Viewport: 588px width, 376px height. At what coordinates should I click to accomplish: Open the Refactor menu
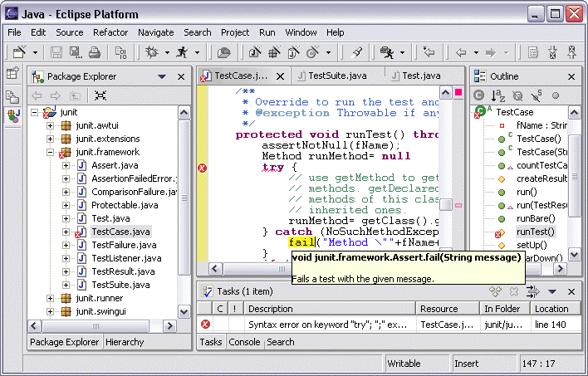[110, 32]
